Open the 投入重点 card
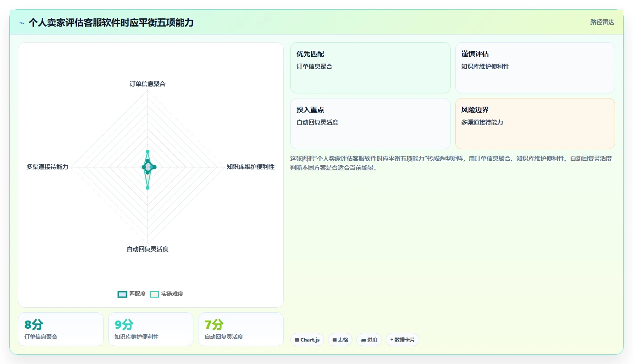 click(x=370, y=124)
